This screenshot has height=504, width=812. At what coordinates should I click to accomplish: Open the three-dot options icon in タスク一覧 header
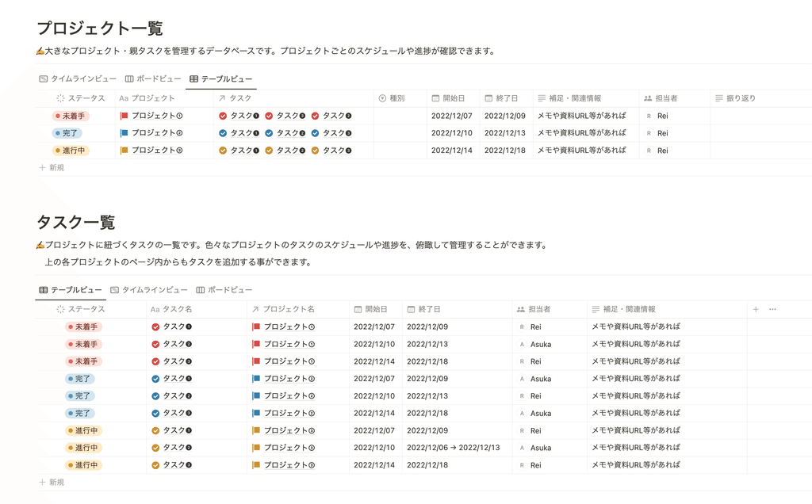click(x=772, y=309)
